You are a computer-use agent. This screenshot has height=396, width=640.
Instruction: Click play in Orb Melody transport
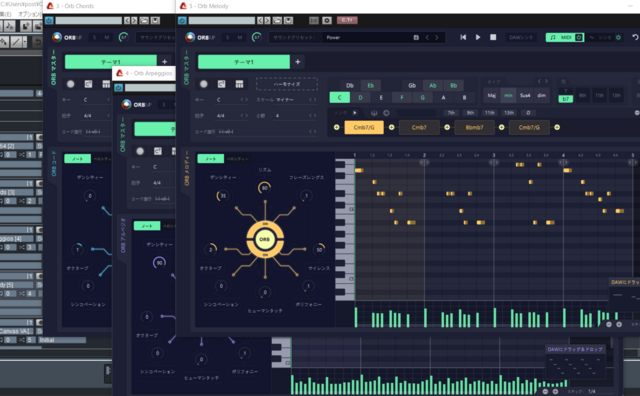tap(478, 37)
